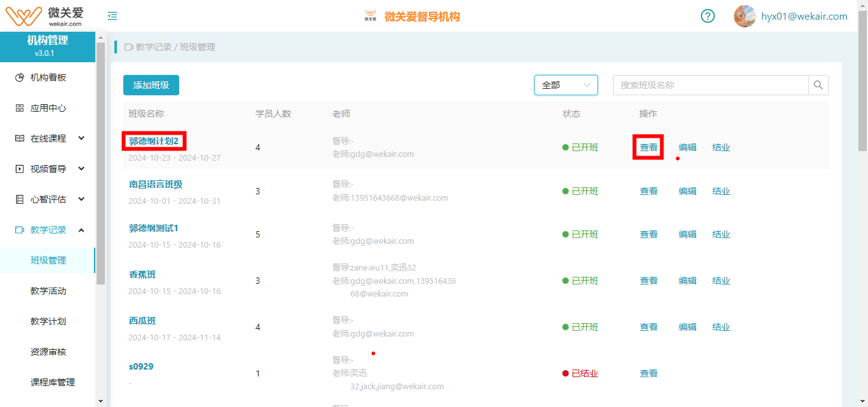Click 结业 for 西瓜班
The height and width of the screenshot is (407, 868).
coord(721,327)
